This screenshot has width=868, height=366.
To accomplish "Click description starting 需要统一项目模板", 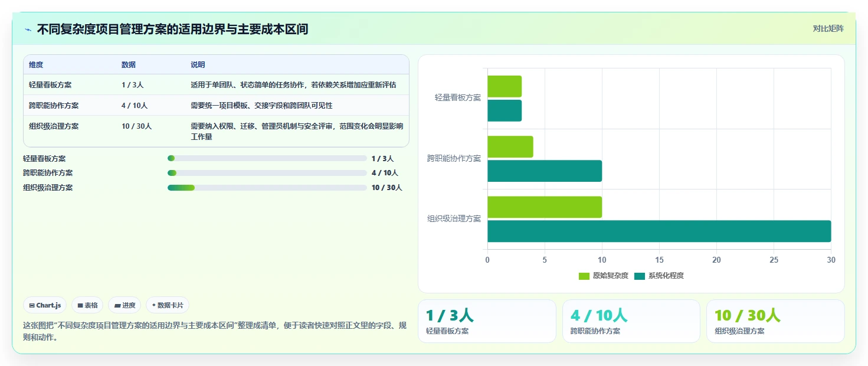I will tap(261, 105).
